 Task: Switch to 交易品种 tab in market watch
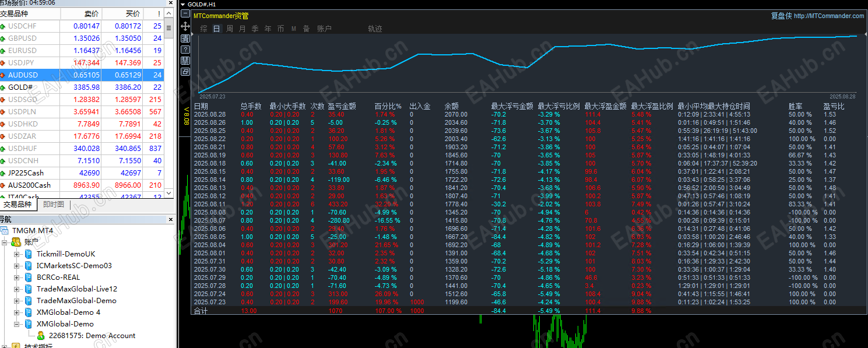click(18, 205)
